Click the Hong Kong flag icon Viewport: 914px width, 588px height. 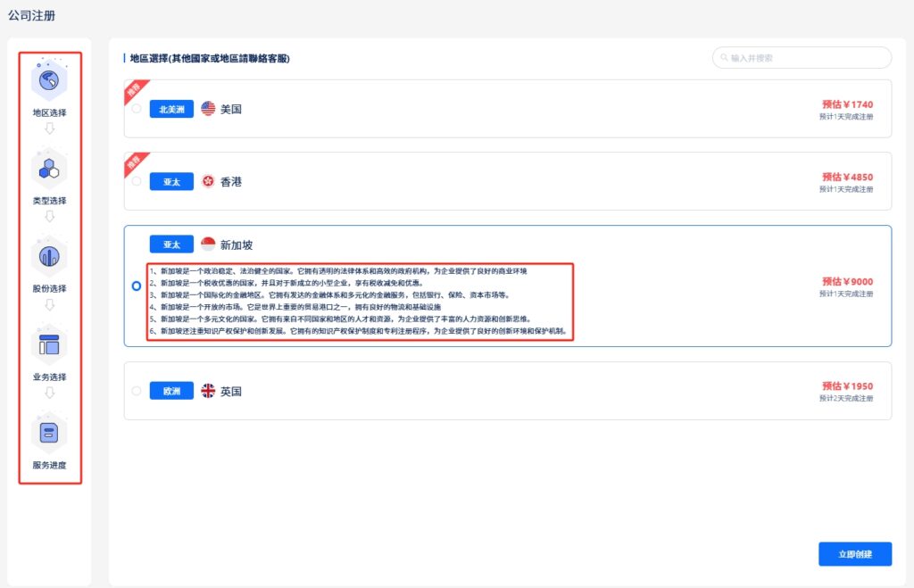208,181
